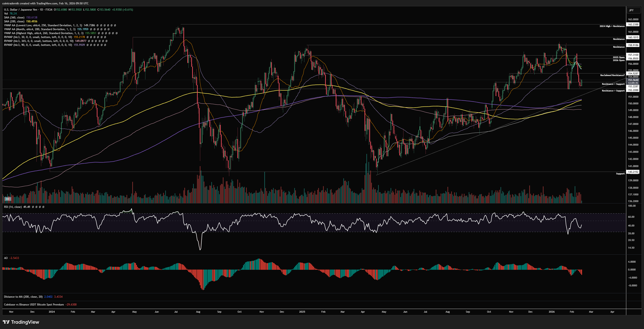Select the SMA (200, close) indicator legend
The width and height of the screenshot is (644, 329).
[x=14, y=21]
